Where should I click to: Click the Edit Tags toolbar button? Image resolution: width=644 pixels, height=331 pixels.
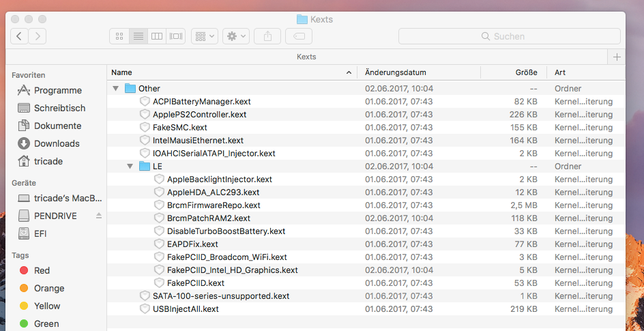(x=299, y=36)
